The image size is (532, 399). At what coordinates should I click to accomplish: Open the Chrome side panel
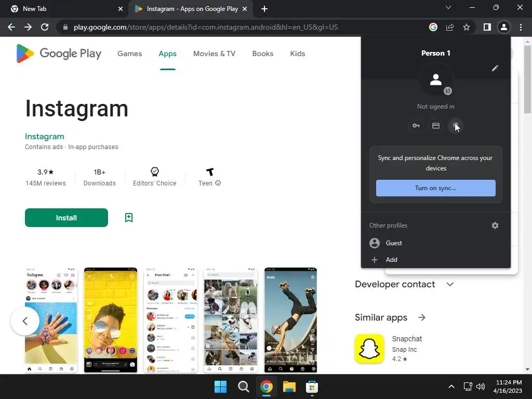point(487,27)
